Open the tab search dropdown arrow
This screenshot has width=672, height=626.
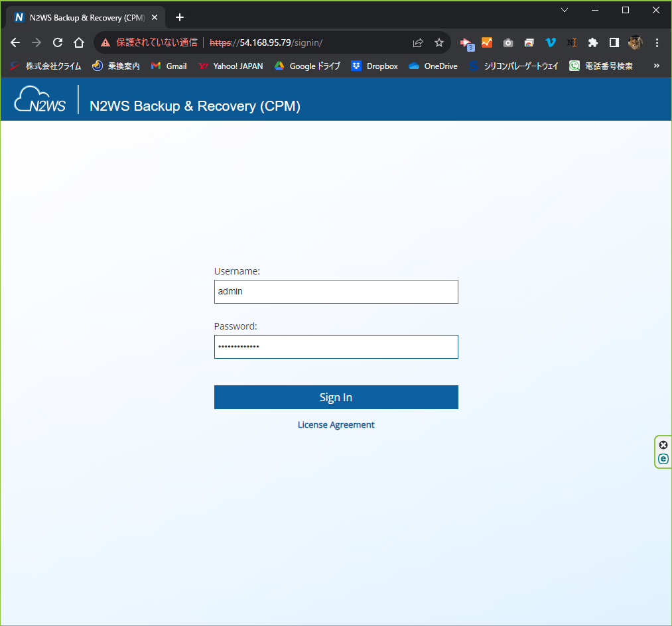(565, 11)
